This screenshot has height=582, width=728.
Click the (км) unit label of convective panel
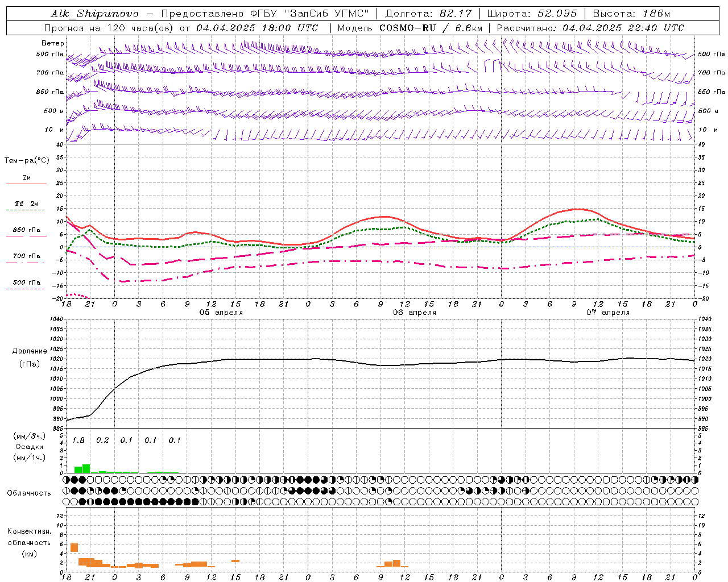click(29, 554)
